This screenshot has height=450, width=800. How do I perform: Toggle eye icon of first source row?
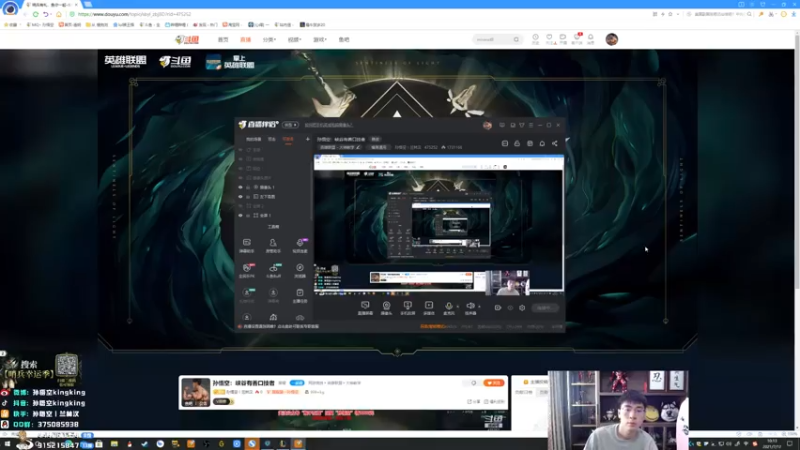[240, 150]
